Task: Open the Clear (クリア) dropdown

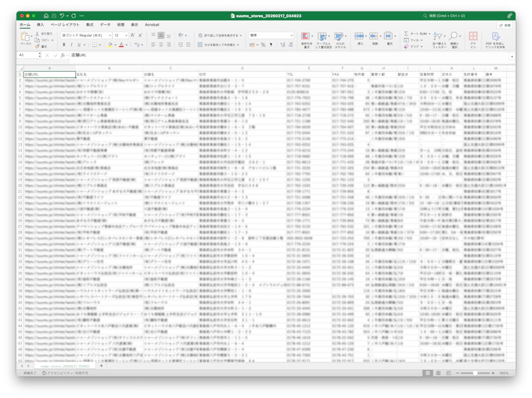Action: tap(413, 46)
